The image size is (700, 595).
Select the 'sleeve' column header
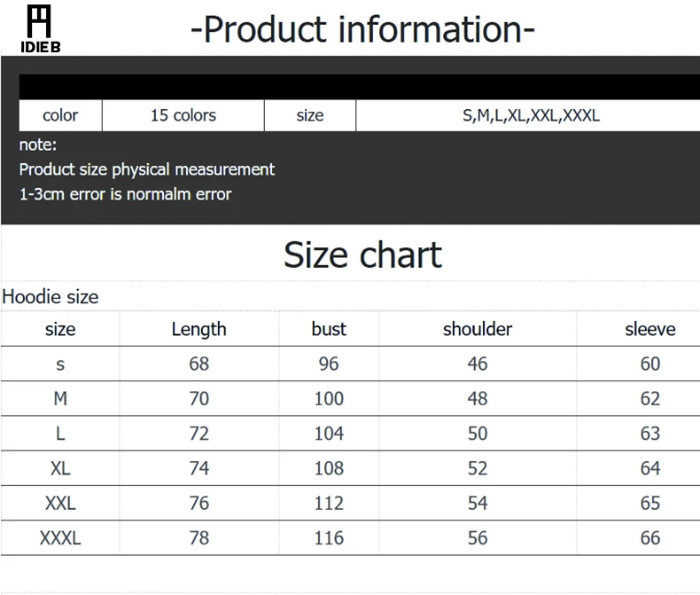point(649,329)
